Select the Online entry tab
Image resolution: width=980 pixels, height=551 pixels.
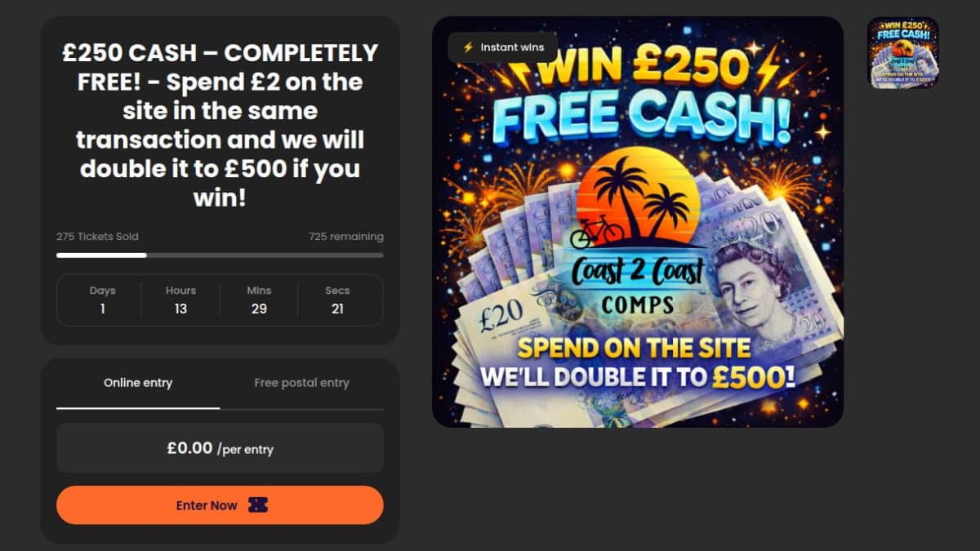tap(138, 383)
